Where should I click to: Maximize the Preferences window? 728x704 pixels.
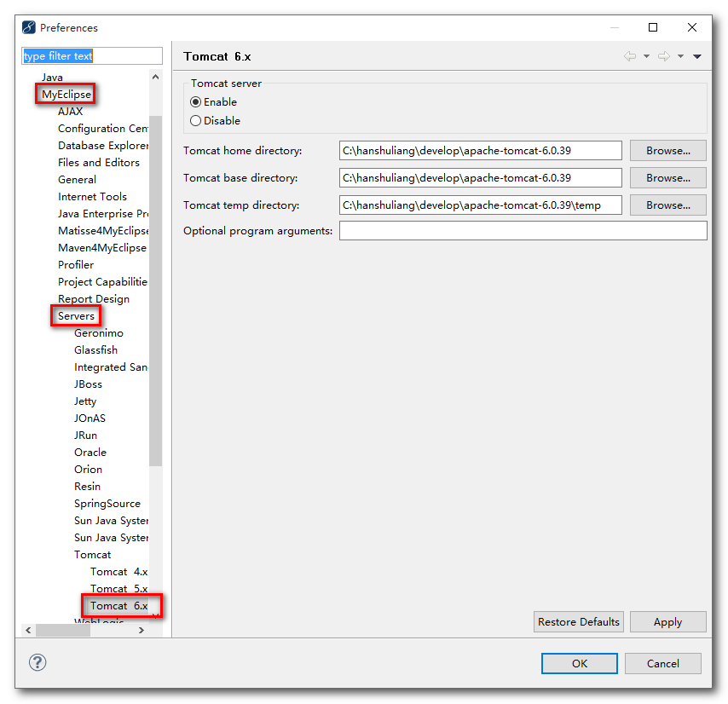click(x=652, y=27)
